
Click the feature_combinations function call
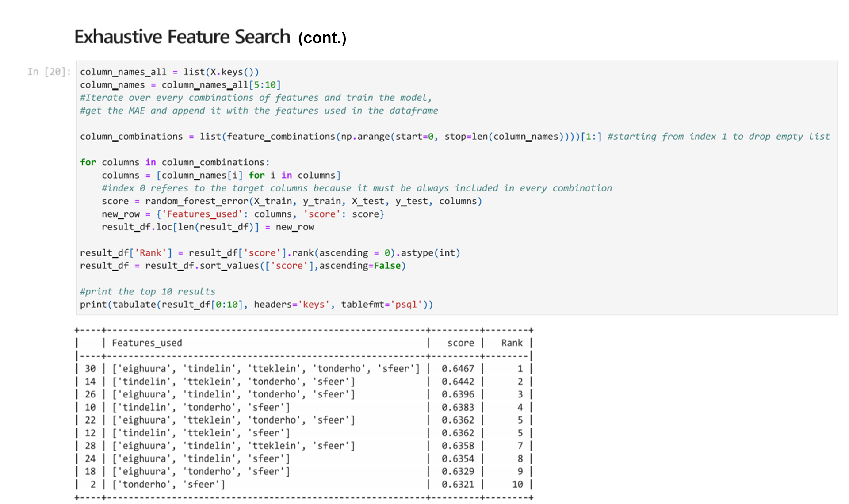click(280, 137)
